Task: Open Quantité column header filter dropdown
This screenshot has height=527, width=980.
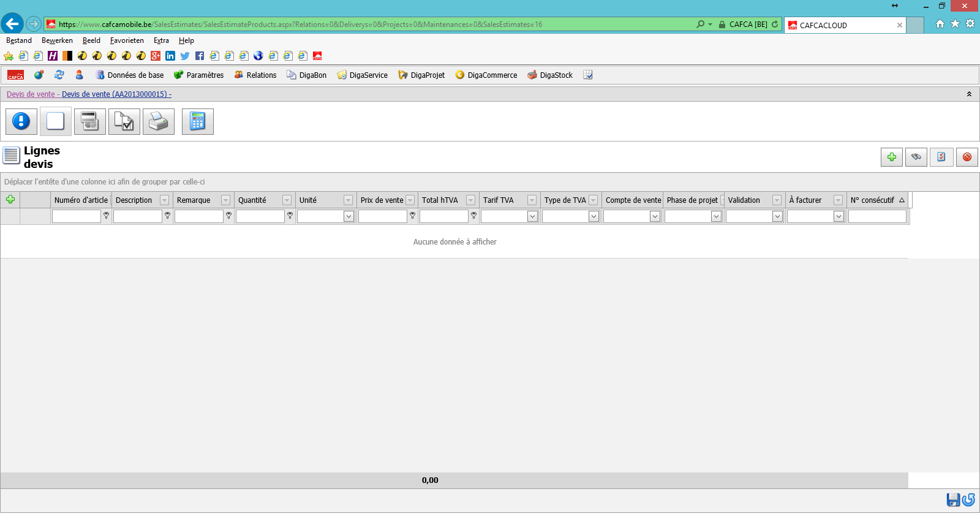Action: point(287,200)
